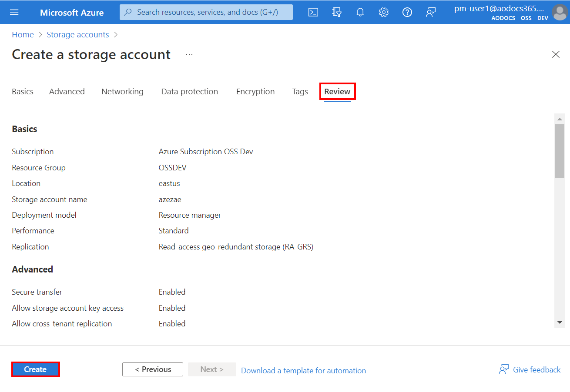Open the Directories and subscriptions filter
570x392 pixels.
[336, 12]
